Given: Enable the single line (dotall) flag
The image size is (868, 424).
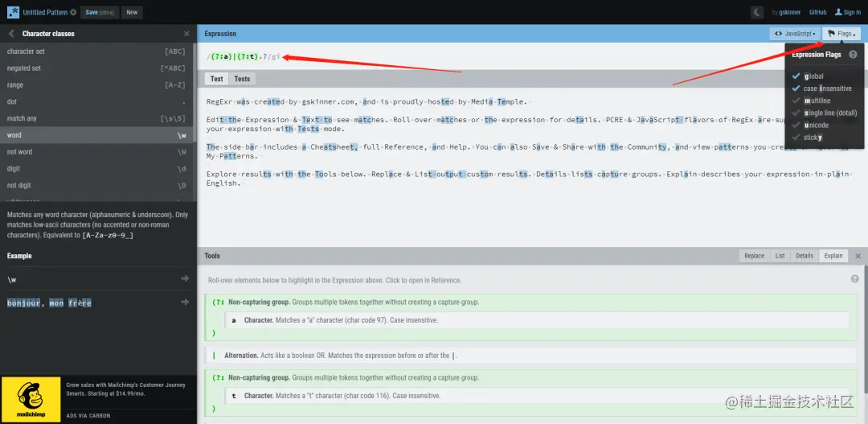Looking at the screenshot, I should click(825, 113).
